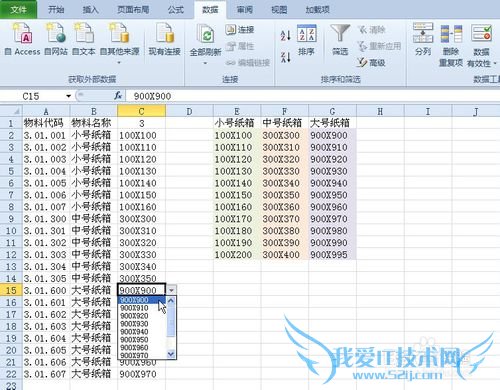Select column C header
The image size is (500, 390).
[141, 111]
